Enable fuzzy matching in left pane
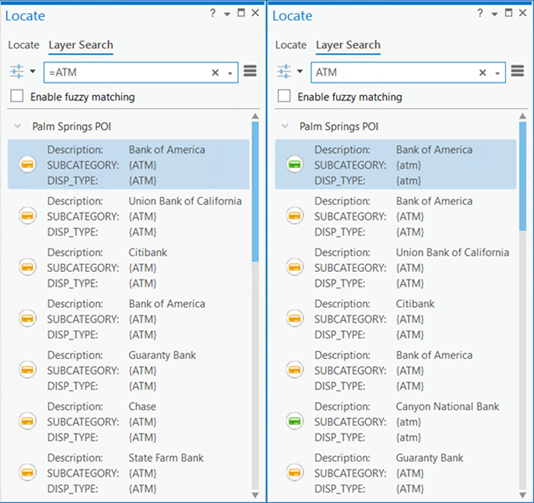The height and width of the screenshot is (503, 534). pyautogui.click(x=17, y=96)
